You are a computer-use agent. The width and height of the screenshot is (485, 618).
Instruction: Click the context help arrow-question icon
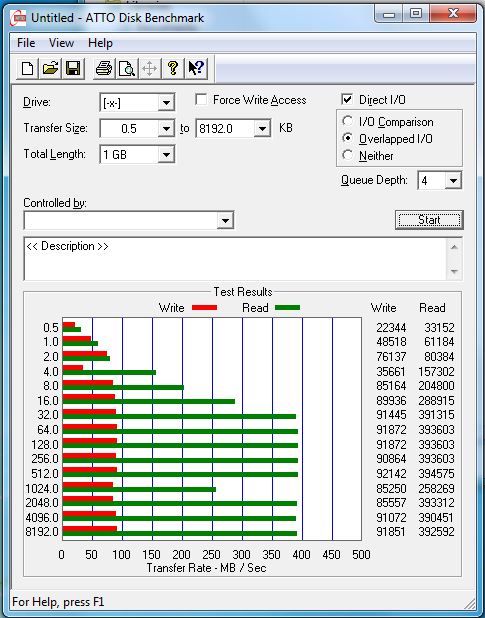pos(196,69)
